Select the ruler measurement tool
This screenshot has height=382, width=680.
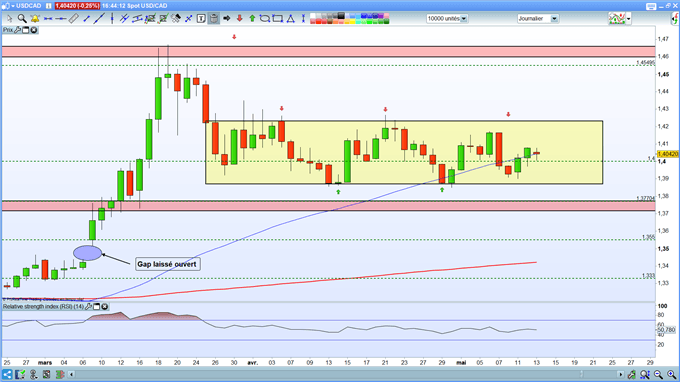(74, 19)
